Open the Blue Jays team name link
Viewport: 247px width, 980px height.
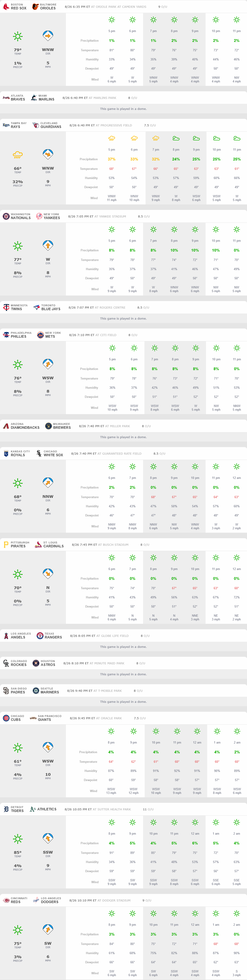click(51, 309)
